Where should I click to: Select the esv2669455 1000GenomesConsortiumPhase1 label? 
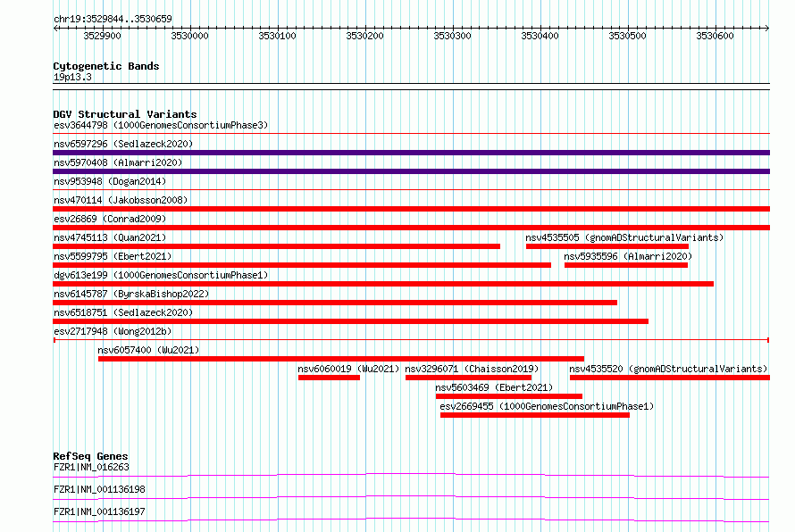pyautogui.click(x=547, y=406)
